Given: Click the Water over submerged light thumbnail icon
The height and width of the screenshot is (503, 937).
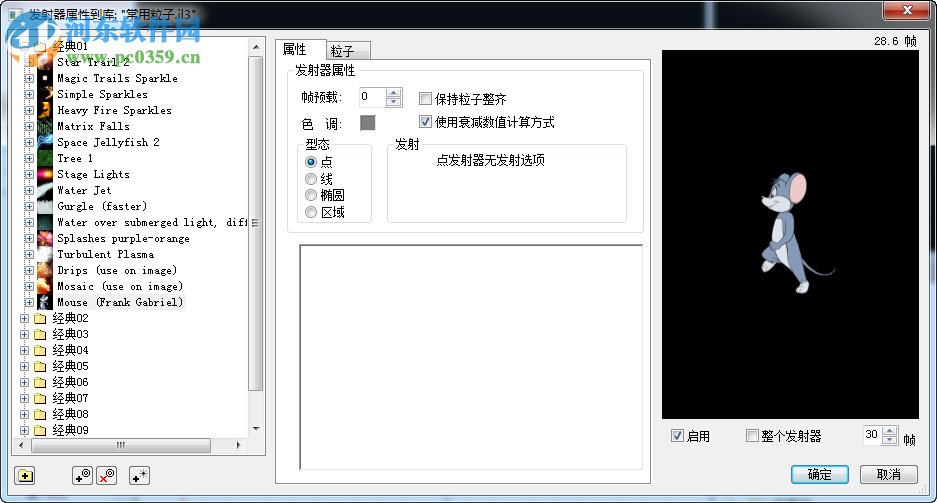Looking at the screenshot, I should pos(45,222).
